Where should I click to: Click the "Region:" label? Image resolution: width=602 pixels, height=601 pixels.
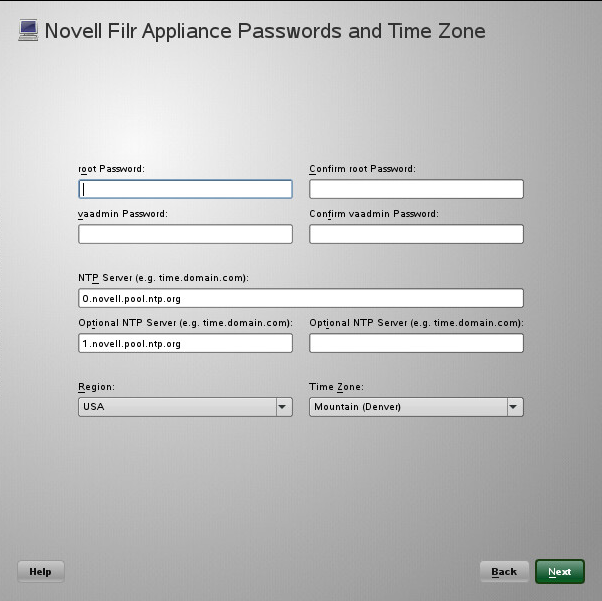pos(95,387)
